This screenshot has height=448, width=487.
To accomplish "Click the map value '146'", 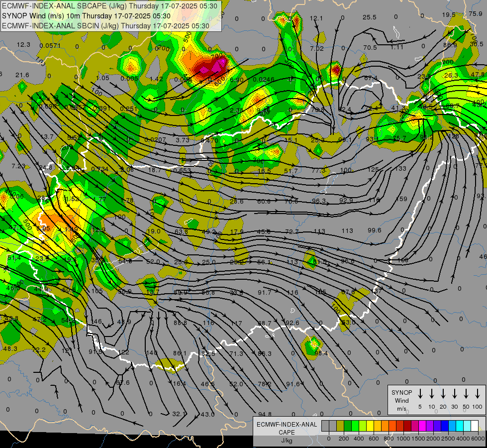I will point(97,322).
